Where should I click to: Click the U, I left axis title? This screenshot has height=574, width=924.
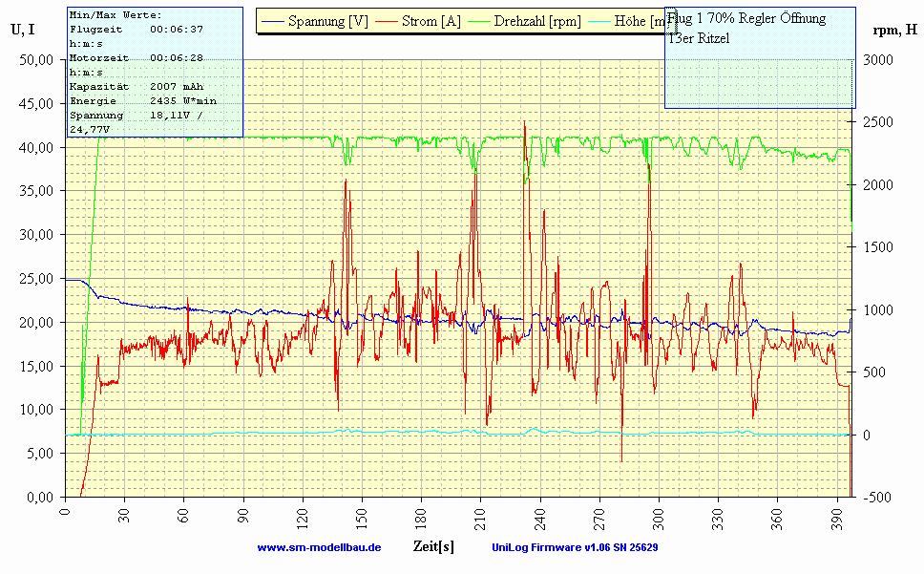(x=23, y=29)
